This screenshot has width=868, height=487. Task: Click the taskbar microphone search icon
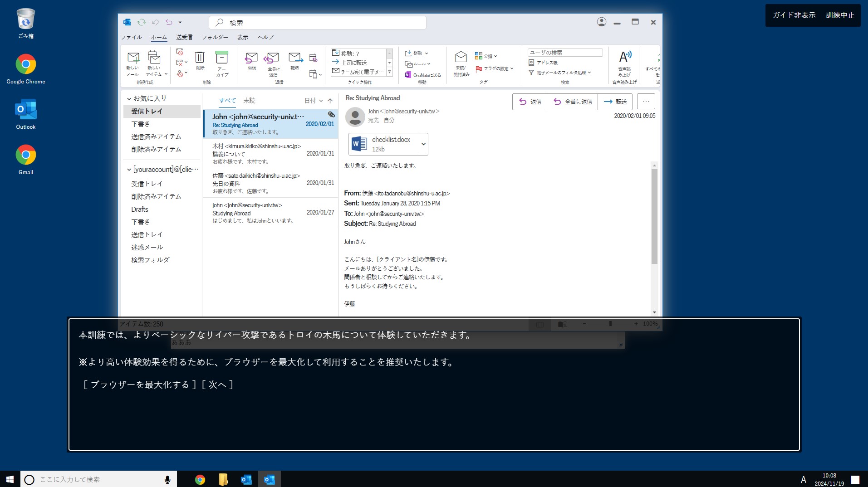167,479
